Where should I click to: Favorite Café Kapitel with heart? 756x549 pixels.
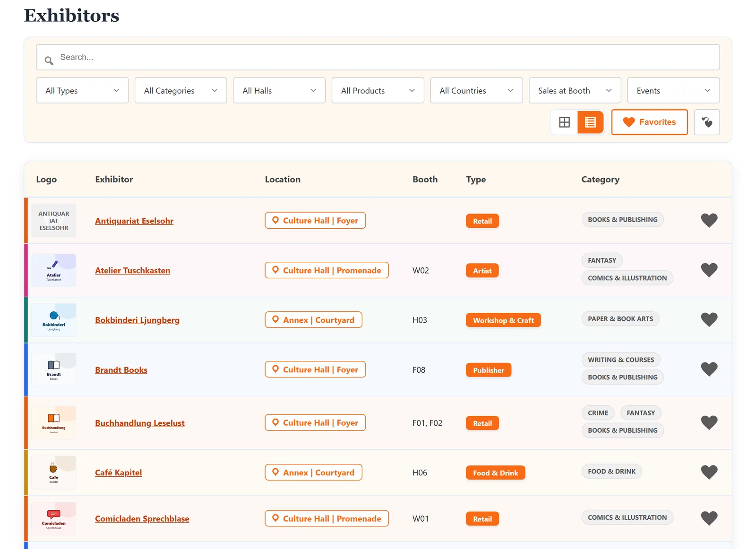click(x=709, y=472)
